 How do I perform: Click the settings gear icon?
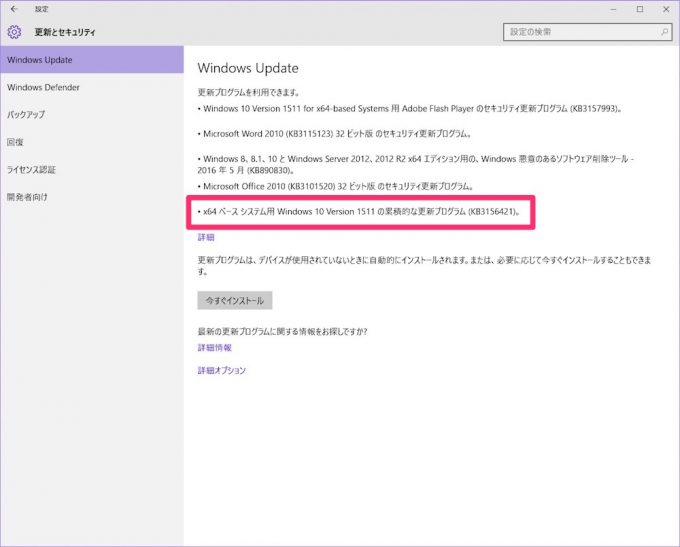14,32
